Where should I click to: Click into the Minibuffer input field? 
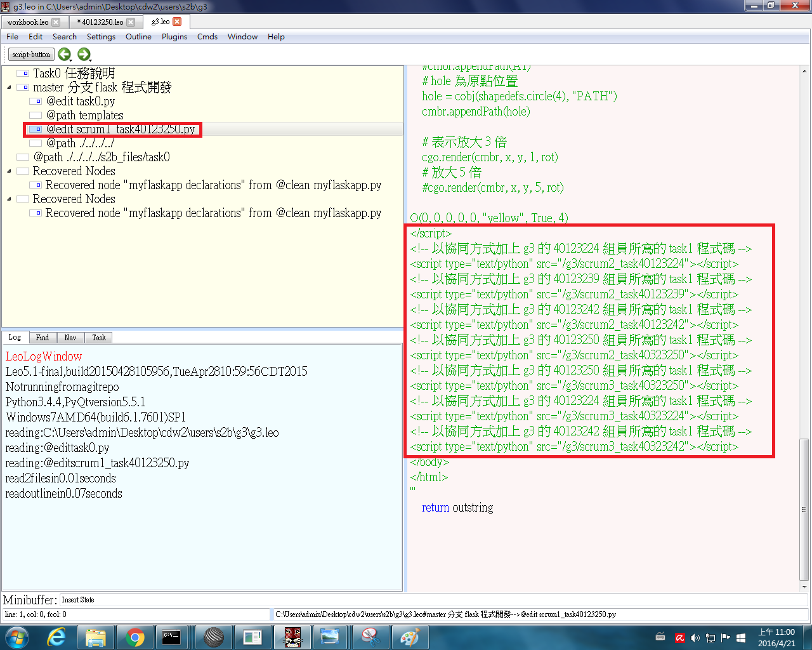[433, 600]
